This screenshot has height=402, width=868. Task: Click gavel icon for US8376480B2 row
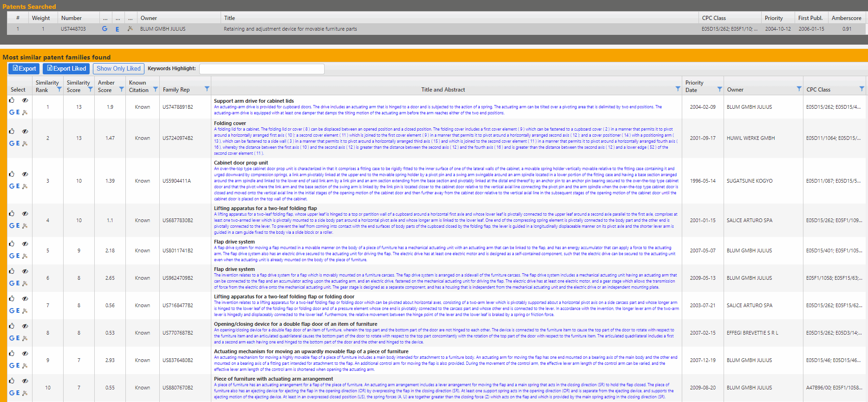[x=25, y=365]
